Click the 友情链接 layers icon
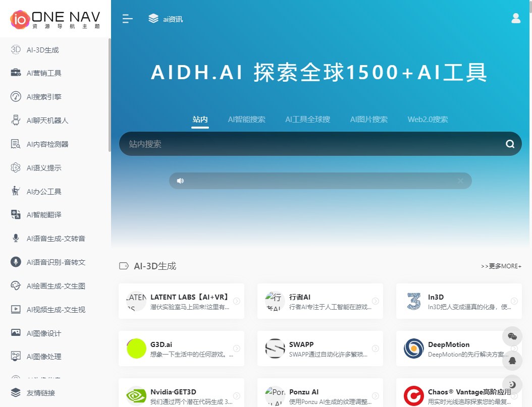Viewport: 532px width, 407px height. click(x=16, y=392)
